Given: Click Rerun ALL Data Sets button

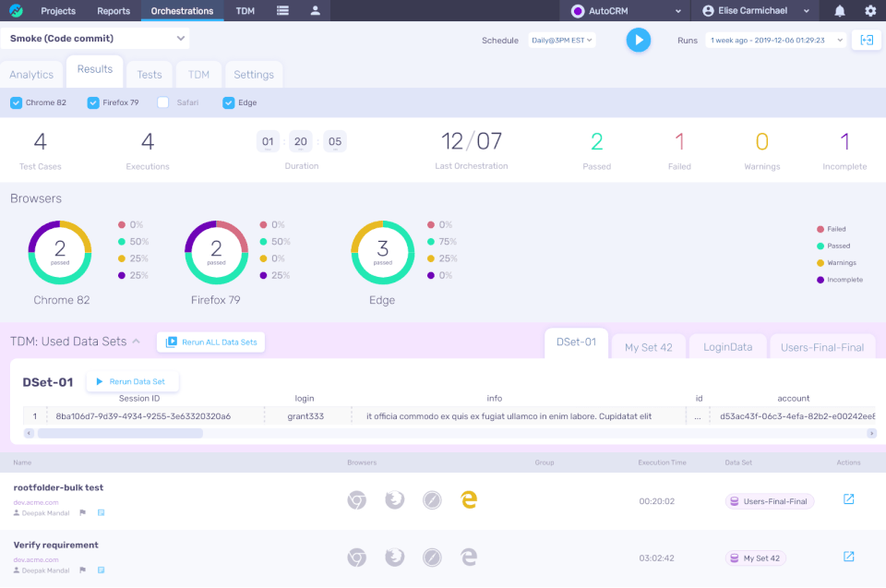Looking at the screenshot, I should click(x=210, y=342).
